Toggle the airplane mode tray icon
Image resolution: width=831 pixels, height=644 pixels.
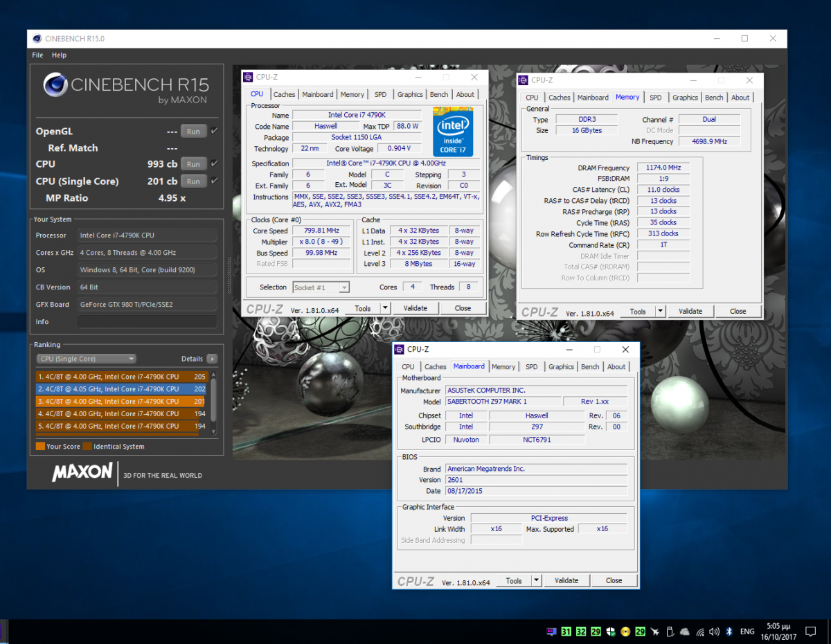(x=655, y=632)
